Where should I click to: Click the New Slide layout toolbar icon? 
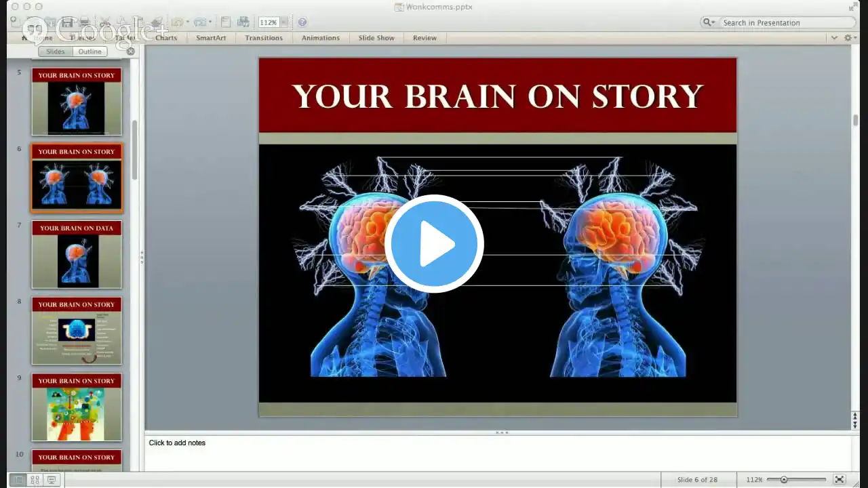226,22
